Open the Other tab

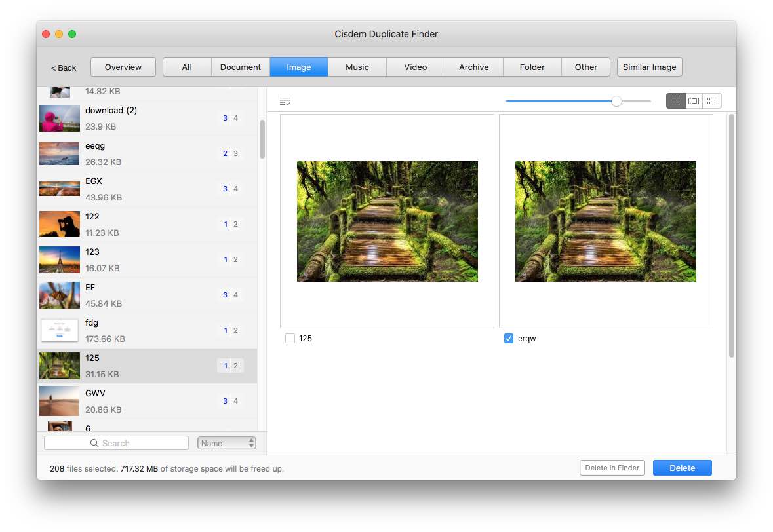tap(585, 67)
